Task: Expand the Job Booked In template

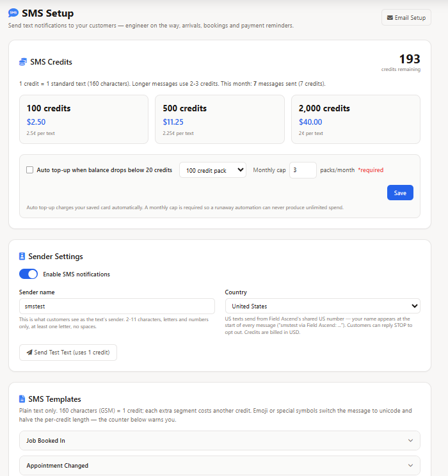Action: coord(220,440)
